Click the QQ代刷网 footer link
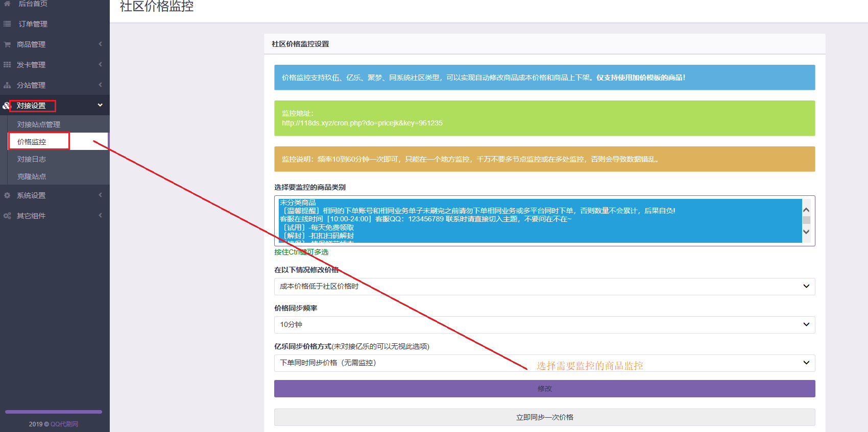The image size is (868, 432). pyautogui.click(x=64, y=424)
